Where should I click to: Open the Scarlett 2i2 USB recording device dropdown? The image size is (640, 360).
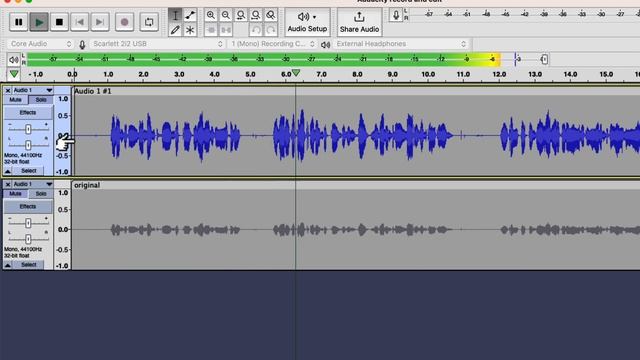[157, 44]
